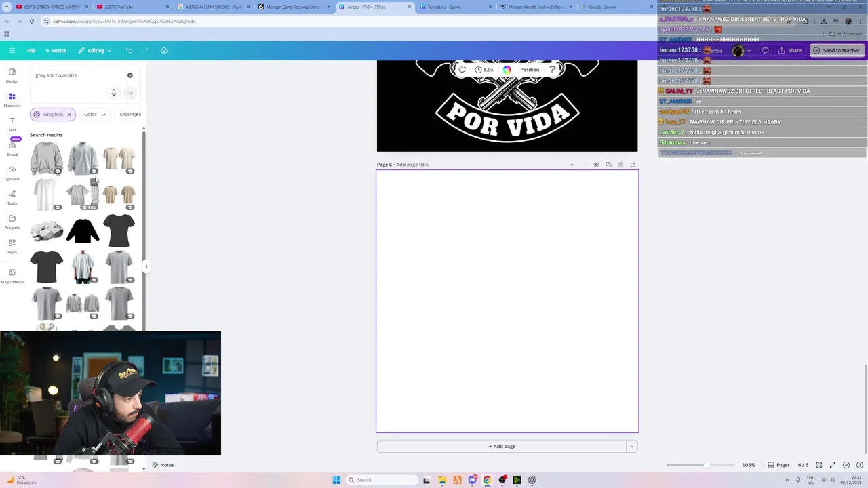Viewport: 868px width, 488px height.
Task: Click the move page down chevron
Action: tap(584, 165)
